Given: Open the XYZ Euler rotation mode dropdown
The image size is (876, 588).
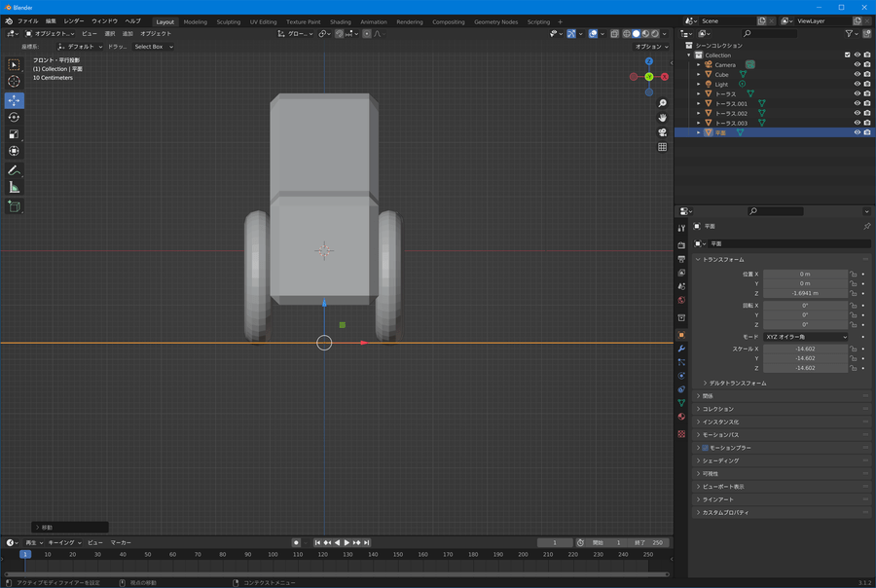Looking at the screenshot, I should (805, 337).
